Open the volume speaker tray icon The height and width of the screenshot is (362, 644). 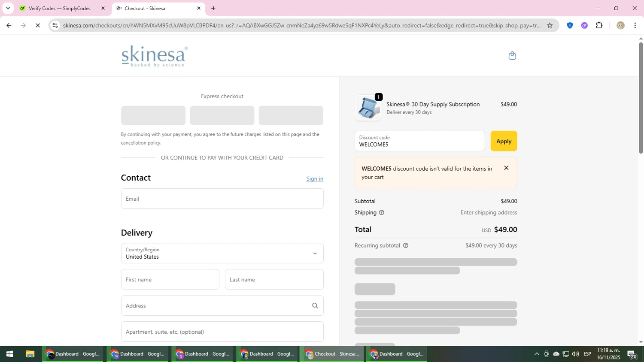[575, 354]
